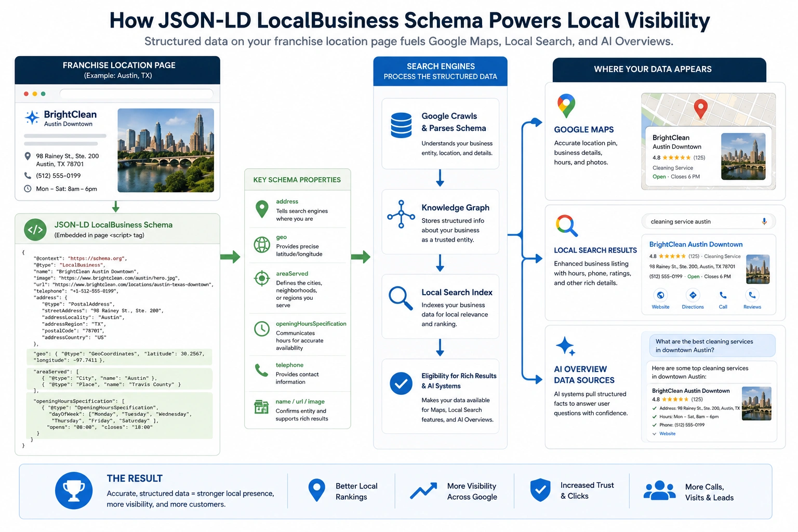Click the 'Open · Closes 6 PM' text in Maps card

click(x=676, y=177)
